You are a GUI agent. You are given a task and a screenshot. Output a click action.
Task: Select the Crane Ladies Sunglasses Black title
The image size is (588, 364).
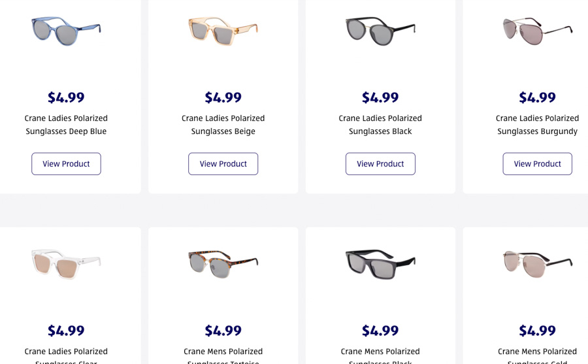pyautogui.click(x=380, y=125)
